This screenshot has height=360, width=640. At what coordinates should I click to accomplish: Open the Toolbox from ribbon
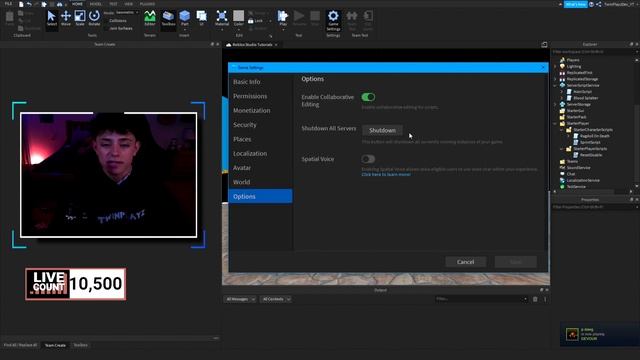point(168,19)
